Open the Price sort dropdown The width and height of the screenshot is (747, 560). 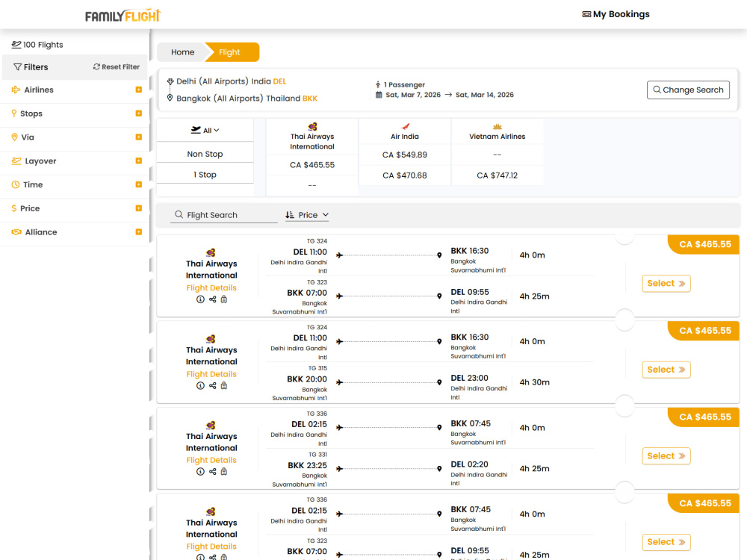tap(307, 215)
